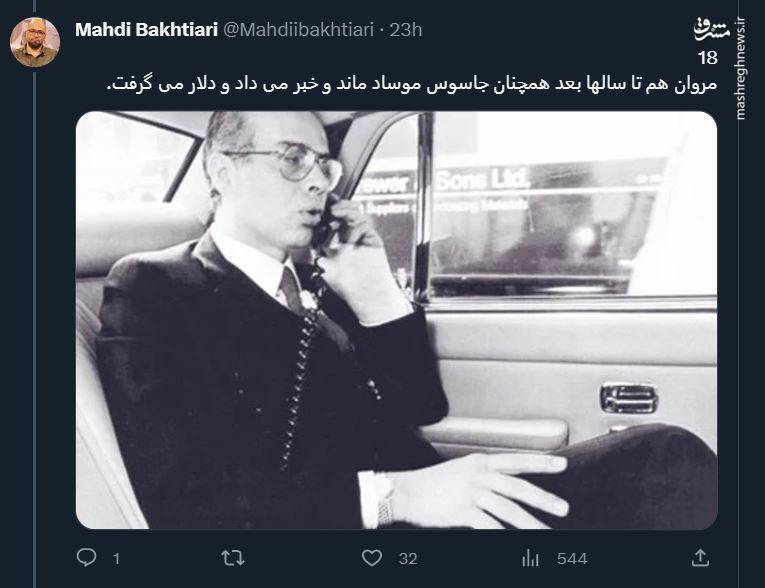Like the tweet with the heart icon
Image resolution: width=765 pixels, height=588 pixels.
coord(372,558)
